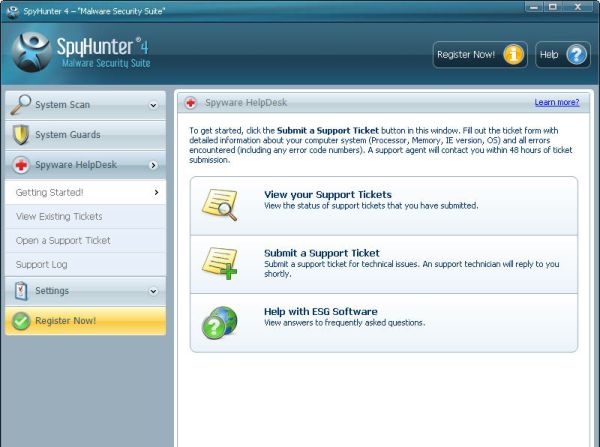Click the Getting Started arrow chevron
600x447 pixels.
156,192
